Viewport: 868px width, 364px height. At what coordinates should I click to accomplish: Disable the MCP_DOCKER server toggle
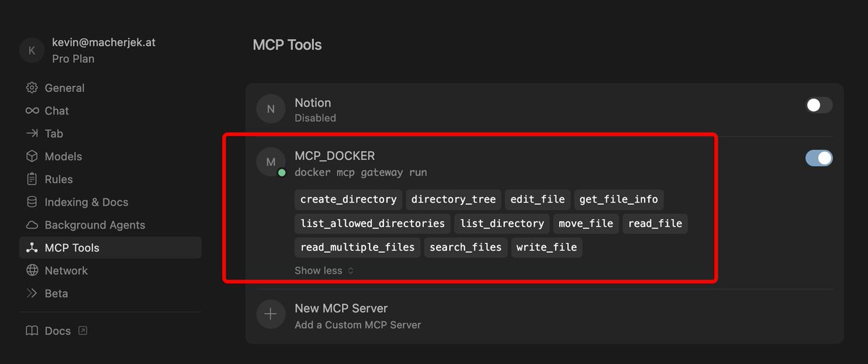(819, 158)
